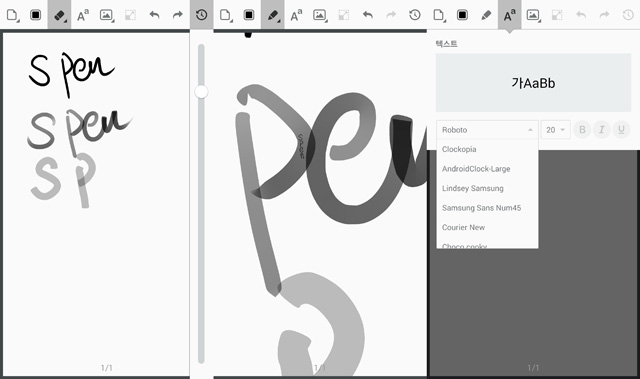Select the highlighted Eraser tool in the left panel
This screenshot has height=379, width=640.
(59, 15)
